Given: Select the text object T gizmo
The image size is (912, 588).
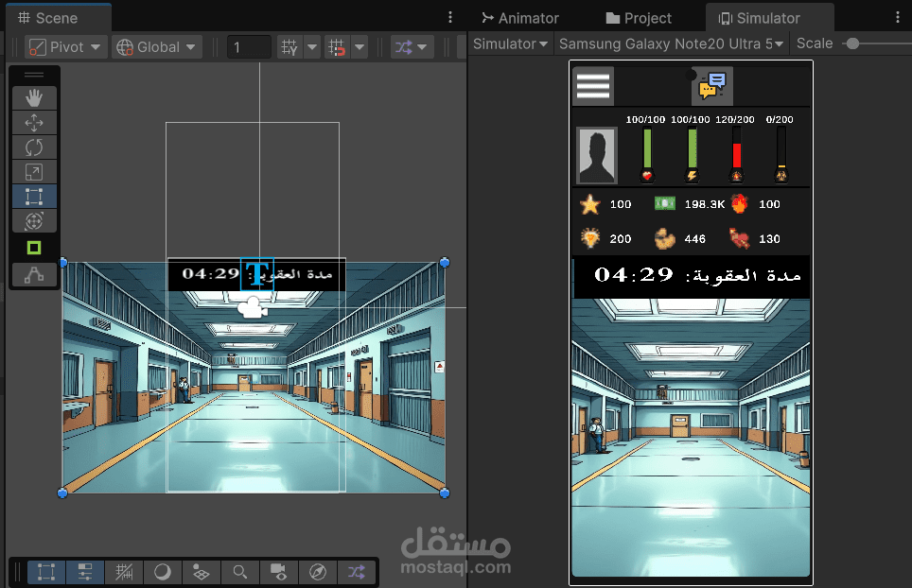Looking at the screenshot, I should (x=257, y=274).
